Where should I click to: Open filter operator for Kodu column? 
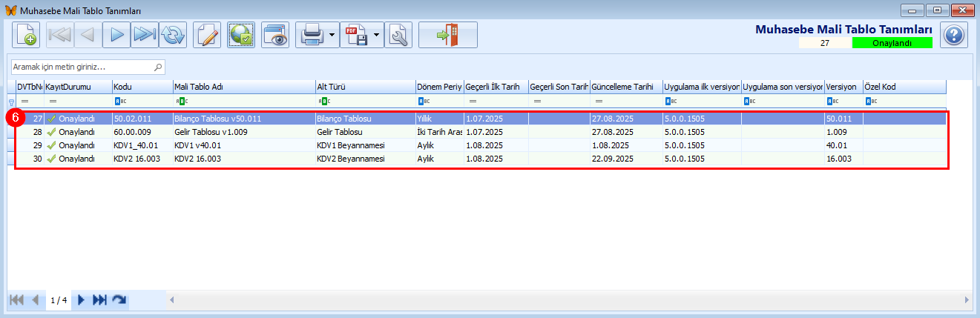click(119, 101)
